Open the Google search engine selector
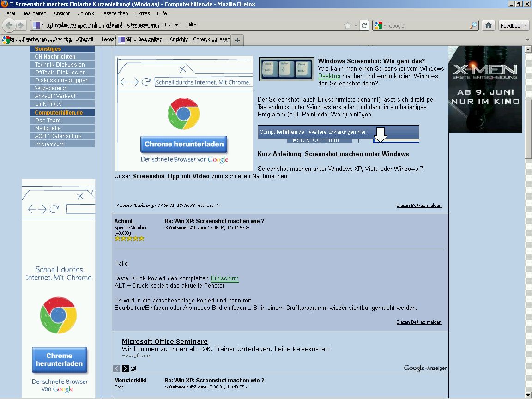Viewport: 532px width, 399px height. pyautogui.click(x=380, y=25)
